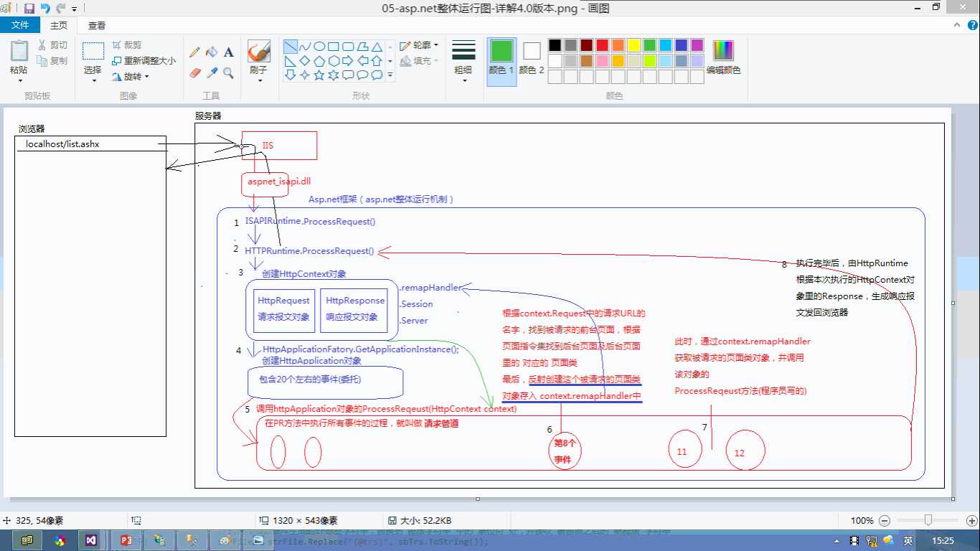Click the zoom slider handle
The image size is (980, 551).
click(928, 520)
